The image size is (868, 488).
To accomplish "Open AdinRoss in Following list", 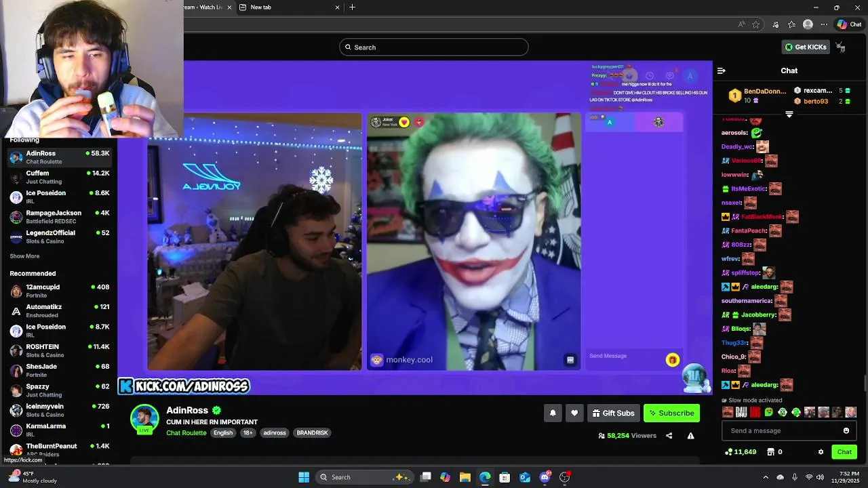I will click(59, 157).
